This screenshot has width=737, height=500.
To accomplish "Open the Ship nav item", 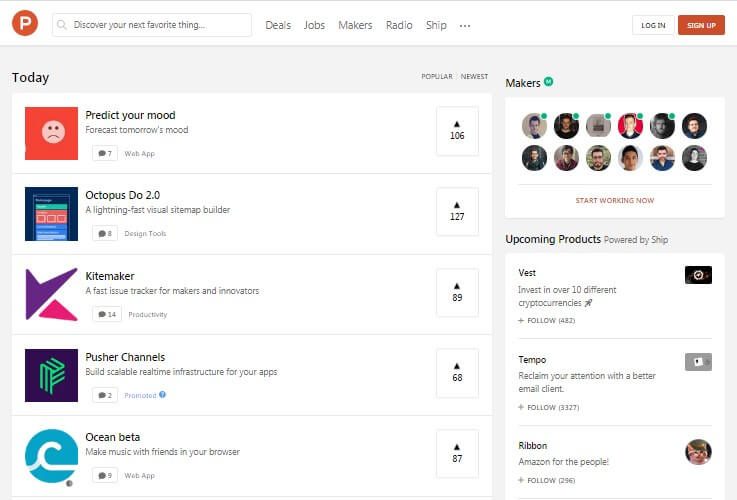I will coord(436,25).
